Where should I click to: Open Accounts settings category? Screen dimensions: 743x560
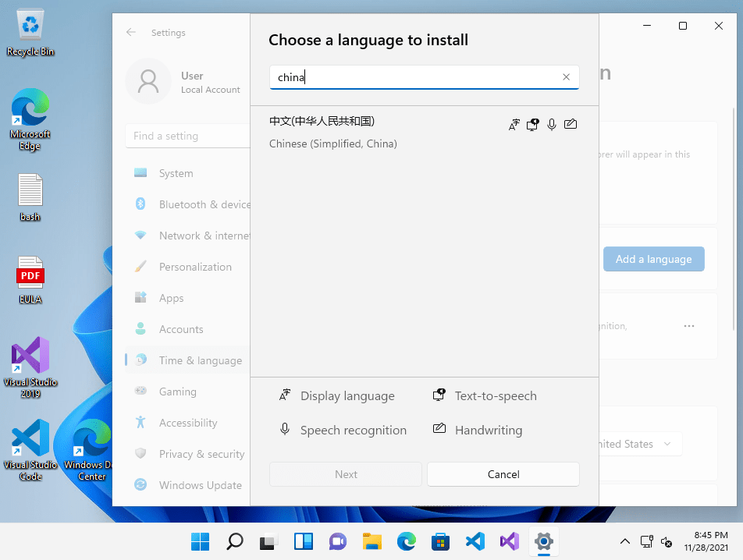(187, 329)
